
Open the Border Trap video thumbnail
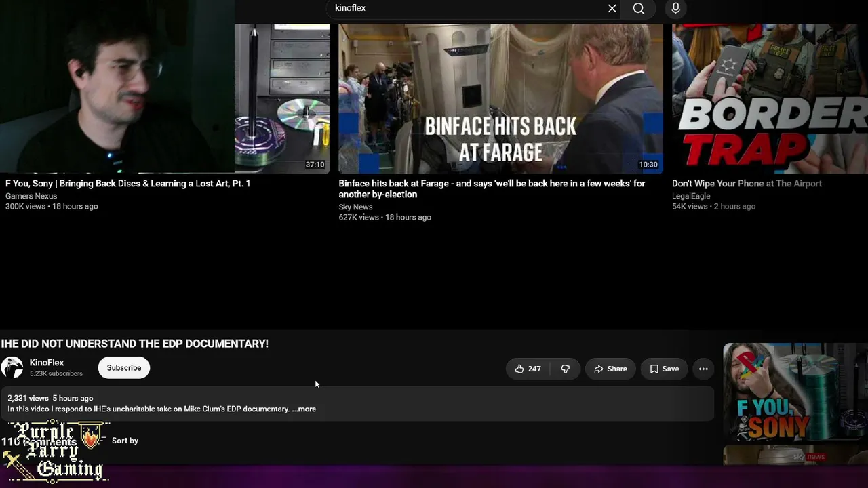(770, 99)
